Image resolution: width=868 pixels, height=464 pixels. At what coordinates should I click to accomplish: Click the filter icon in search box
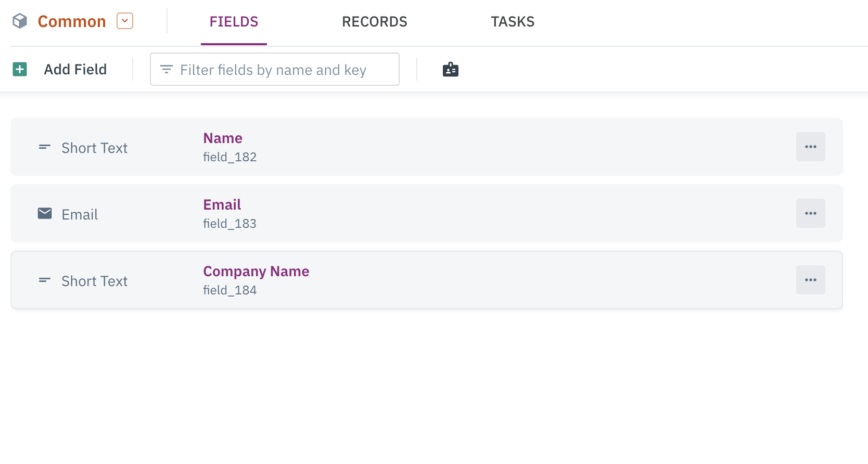(x=167, y=69)
